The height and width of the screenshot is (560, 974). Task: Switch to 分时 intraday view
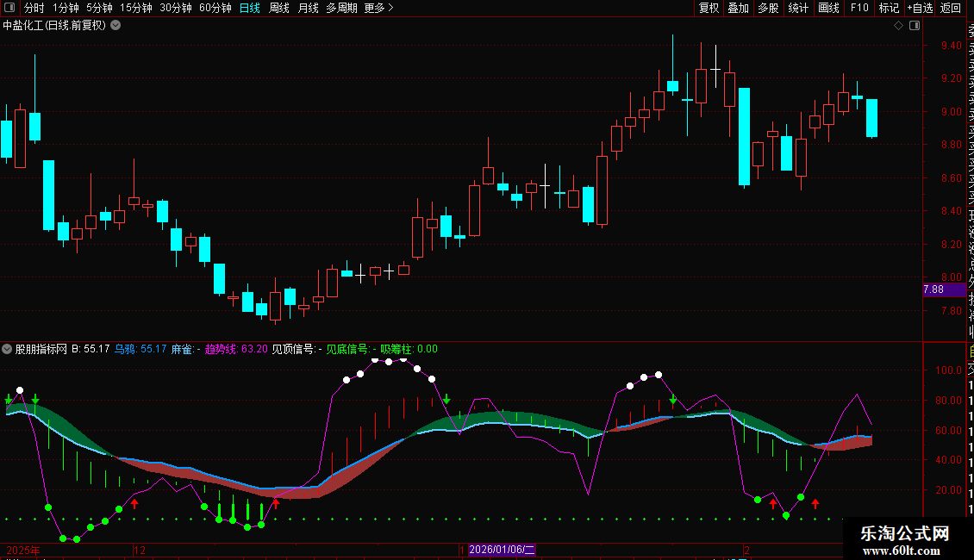(34, 8)
